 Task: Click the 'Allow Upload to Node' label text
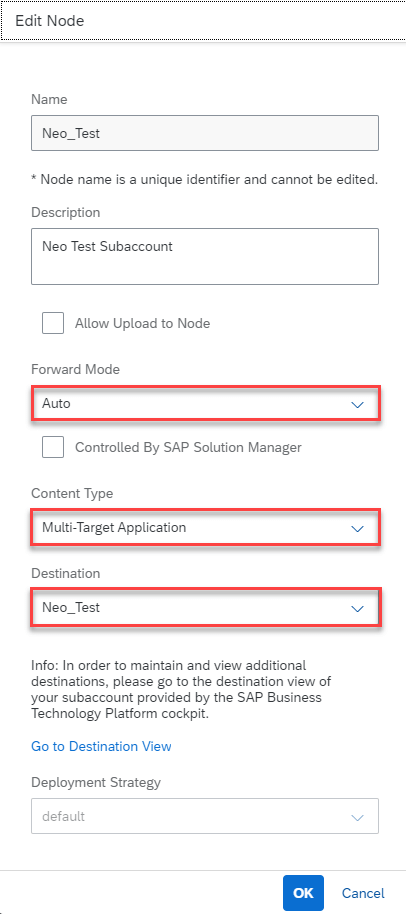(x=142, y=324)
